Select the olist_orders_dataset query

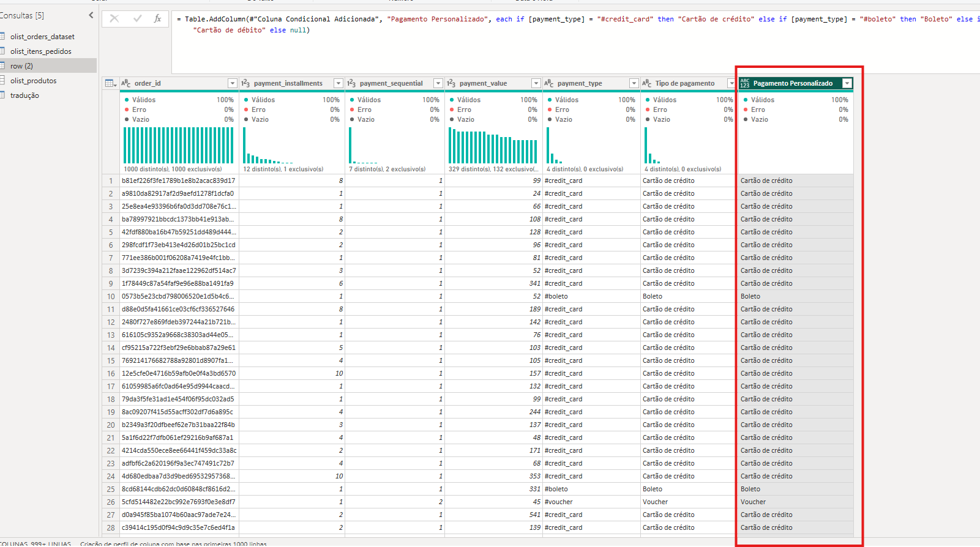click(42, 37)
